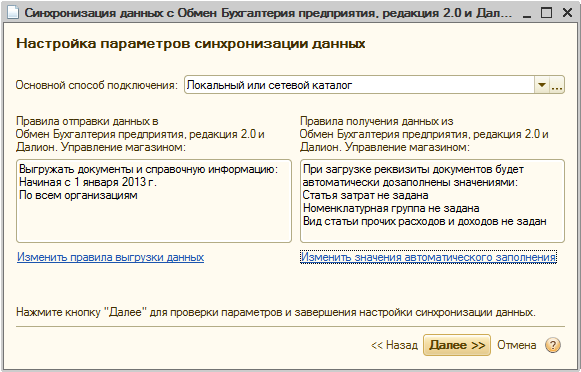Screen dimensions: 581x372
Task: Minimize the synchronization settings window
Action: tap(527, 13)
